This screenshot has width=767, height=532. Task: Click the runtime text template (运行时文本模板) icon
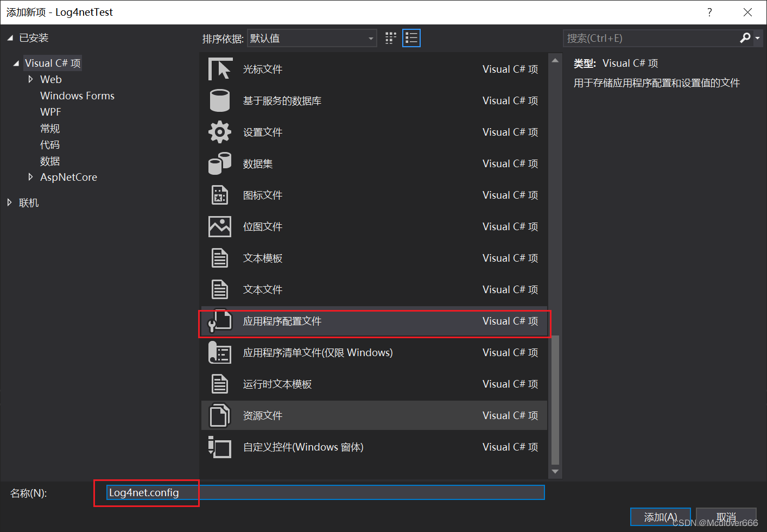click(220, 384)
